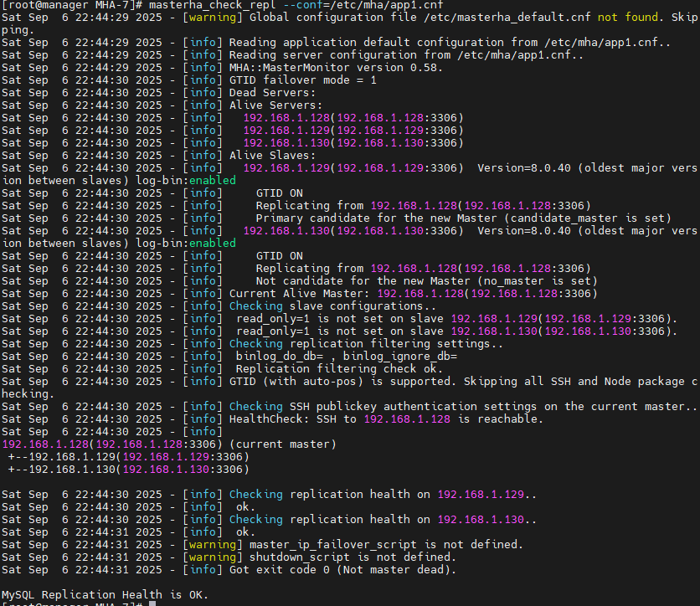
Task: Select 'Reading application default configuration' line
Action: pos(450,43)
